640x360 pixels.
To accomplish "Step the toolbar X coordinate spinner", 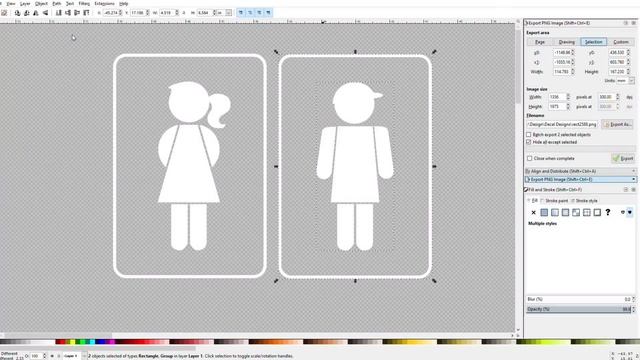I will click(x=120, y=13).
